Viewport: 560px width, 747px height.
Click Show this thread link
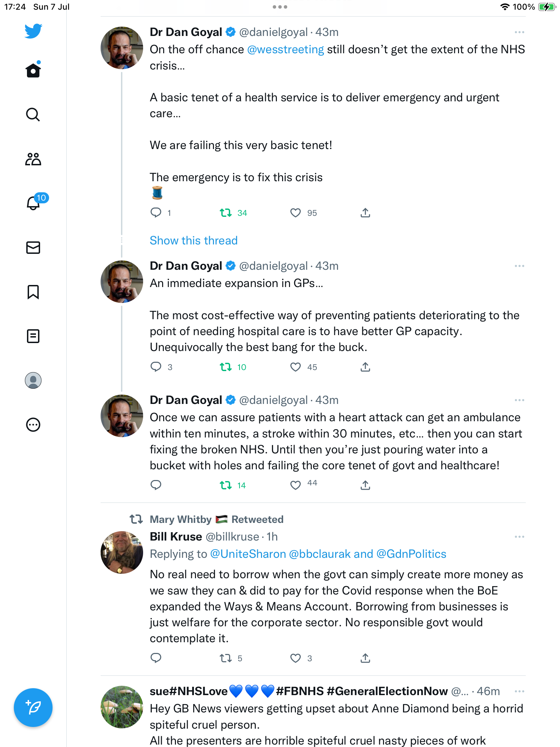194,240
